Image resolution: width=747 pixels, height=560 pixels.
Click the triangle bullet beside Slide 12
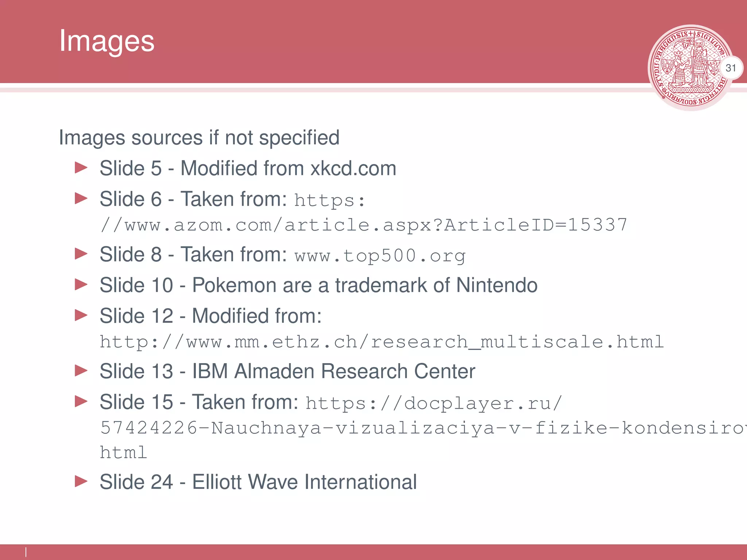[x=81, y=315]
